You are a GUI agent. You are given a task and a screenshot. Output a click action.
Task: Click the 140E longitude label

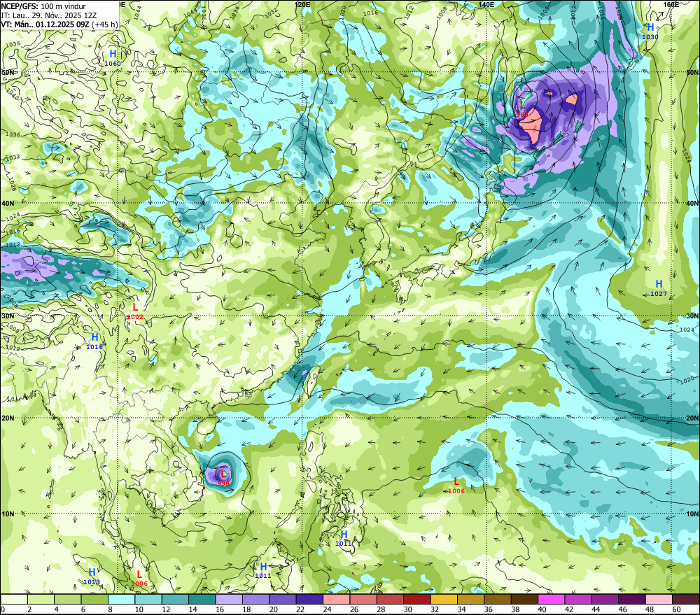[x=486, y=4]
